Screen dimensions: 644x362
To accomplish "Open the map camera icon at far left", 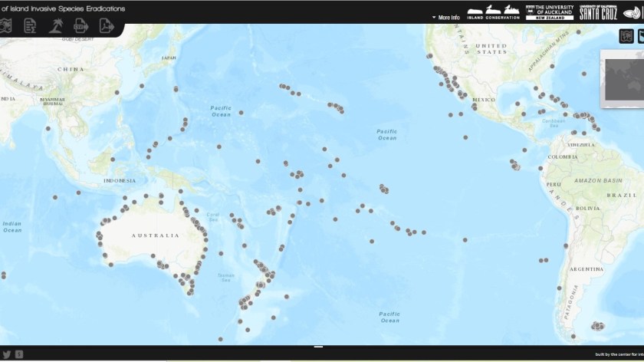I will [x=5, y=26].
